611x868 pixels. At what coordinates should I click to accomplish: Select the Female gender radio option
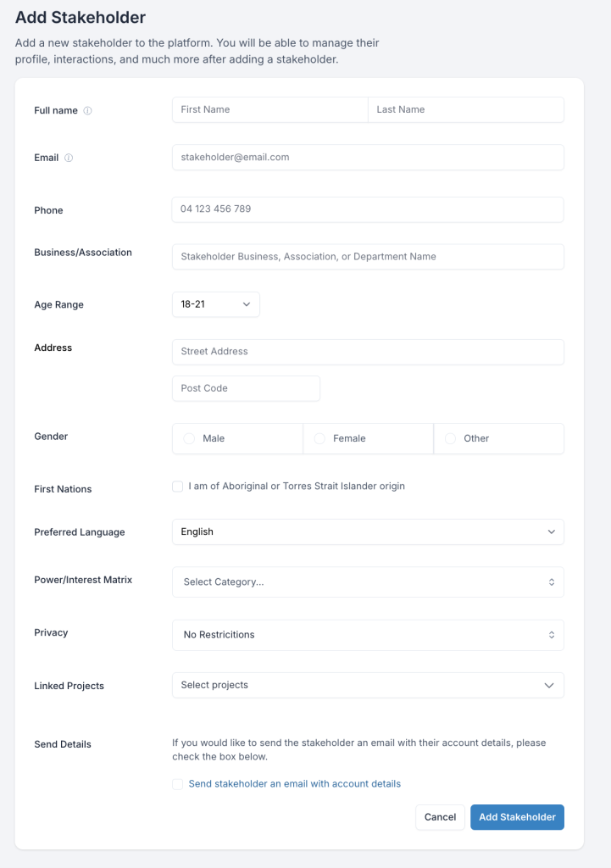coord(319,438)
